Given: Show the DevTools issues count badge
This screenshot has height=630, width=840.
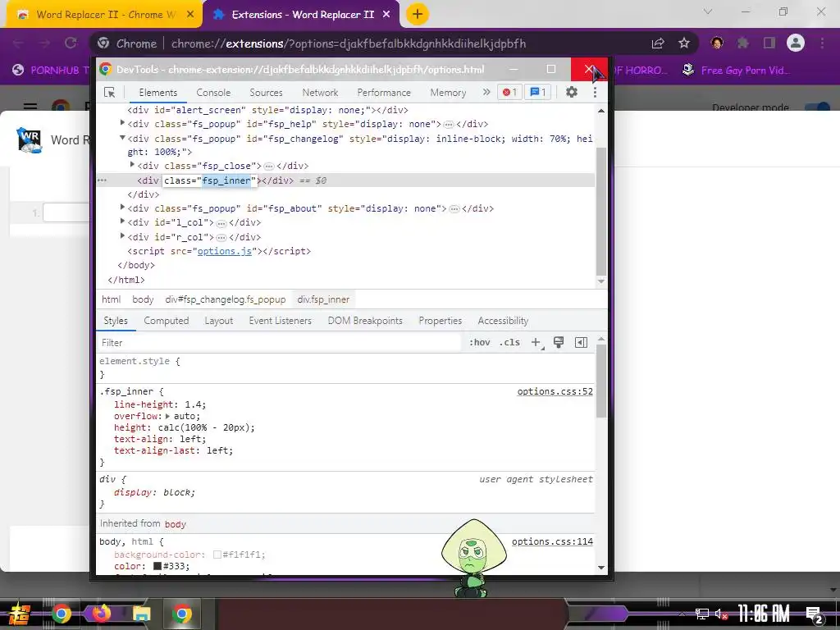Looking at the screenshot, I should pos(537,92).
